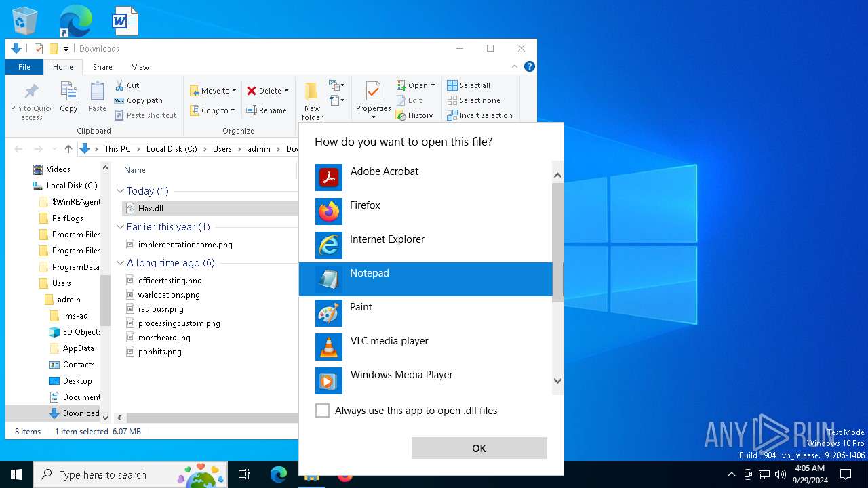Open the Windows Start menu
The height and width of the screenshot is (488, 868).
16,474
